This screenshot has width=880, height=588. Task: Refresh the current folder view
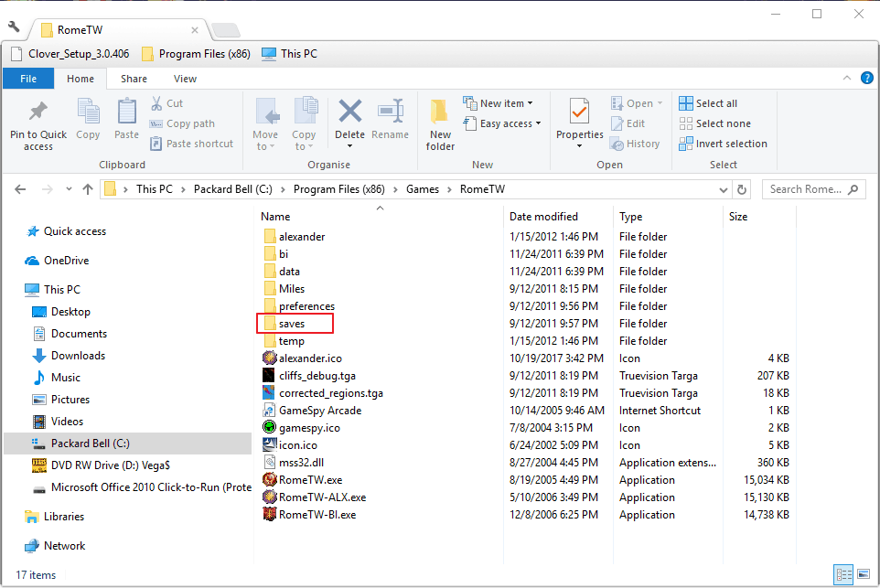[x=743, y=189]
